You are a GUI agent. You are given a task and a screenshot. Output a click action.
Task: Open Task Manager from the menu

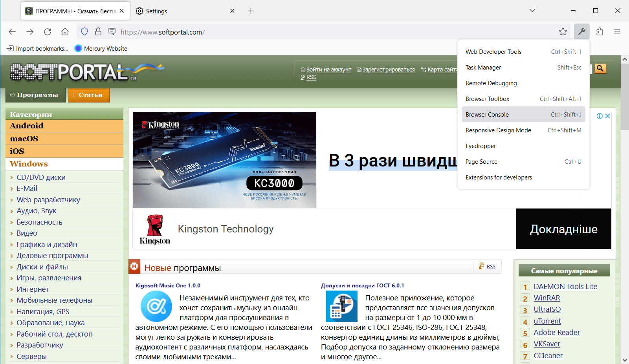click(x=523, y=68)
